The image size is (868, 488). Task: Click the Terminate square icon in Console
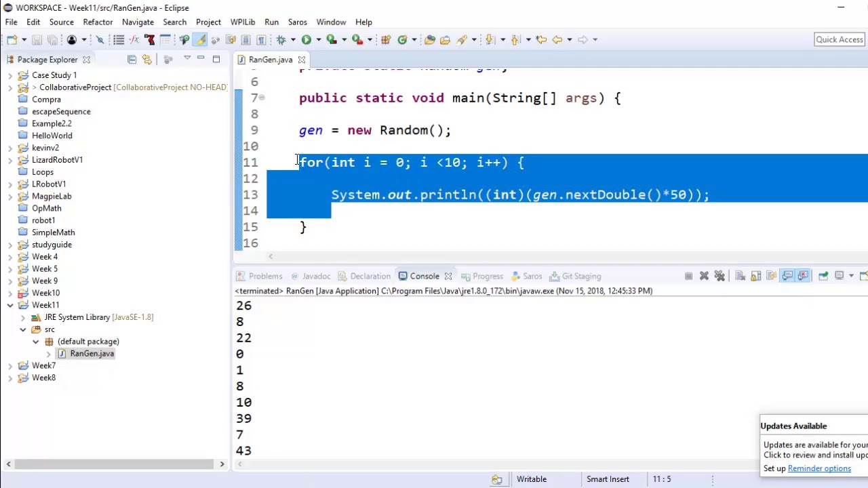[688, 276]
